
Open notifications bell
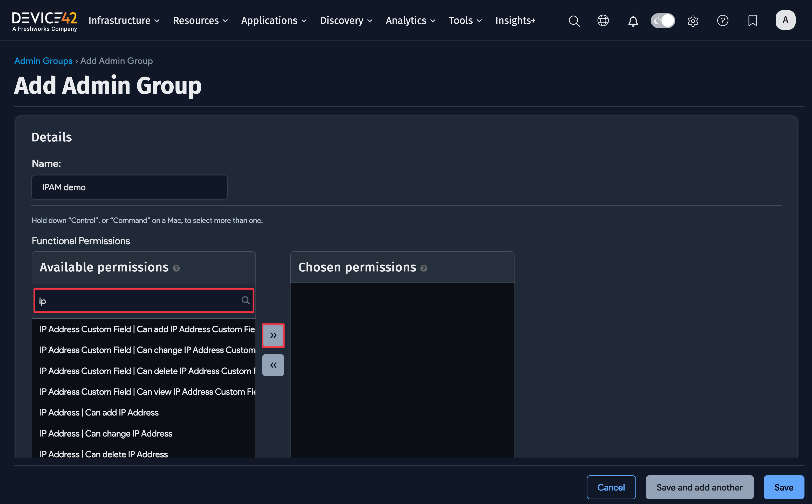pyautogui.click(x=633, y=21)
